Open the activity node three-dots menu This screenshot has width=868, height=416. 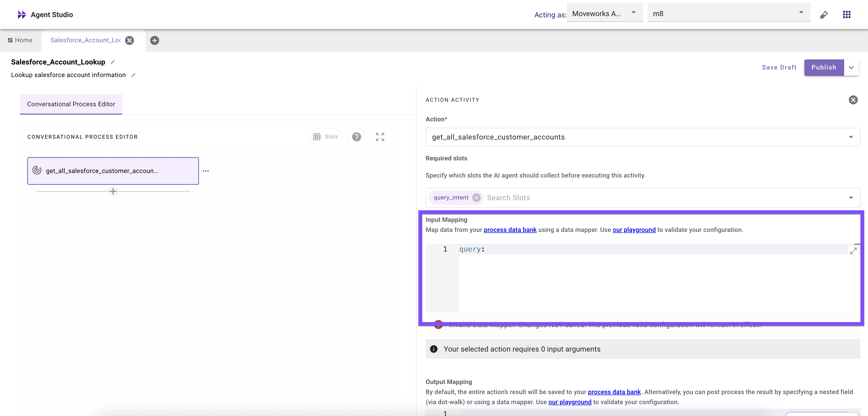pyautogui.click(x=206, y=171)
